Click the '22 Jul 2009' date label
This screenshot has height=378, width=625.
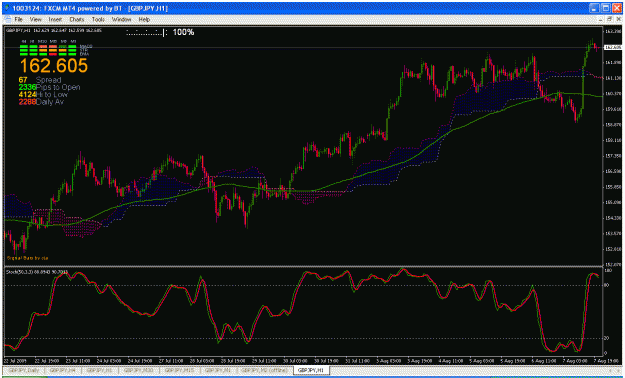point(14,360)
